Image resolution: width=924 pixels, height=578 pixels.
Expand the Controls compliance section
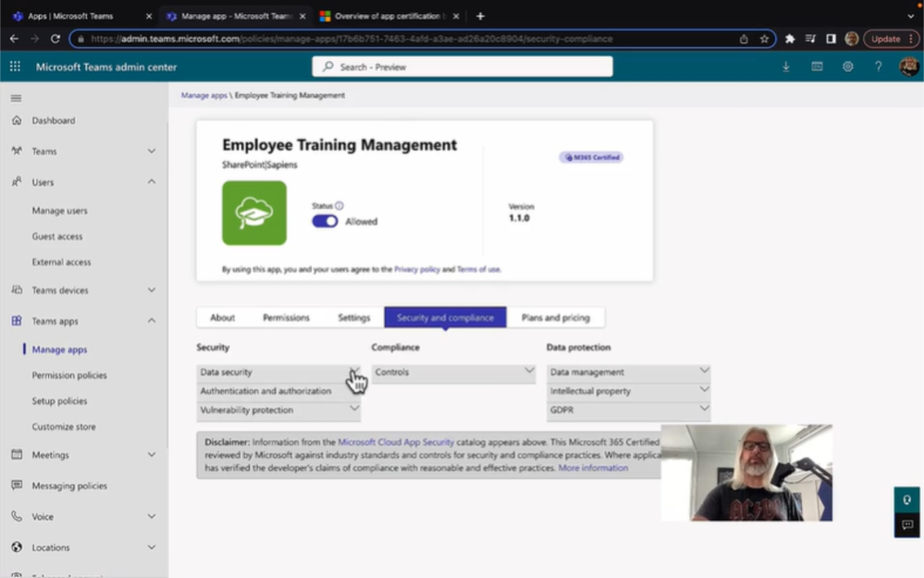(x=453, y=372)
